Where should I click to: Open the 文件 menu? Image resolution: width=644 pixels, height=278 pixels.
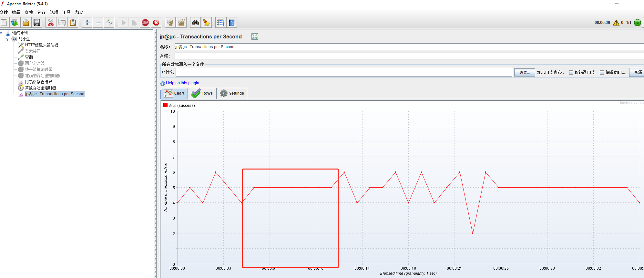click(x=4, y=12)
